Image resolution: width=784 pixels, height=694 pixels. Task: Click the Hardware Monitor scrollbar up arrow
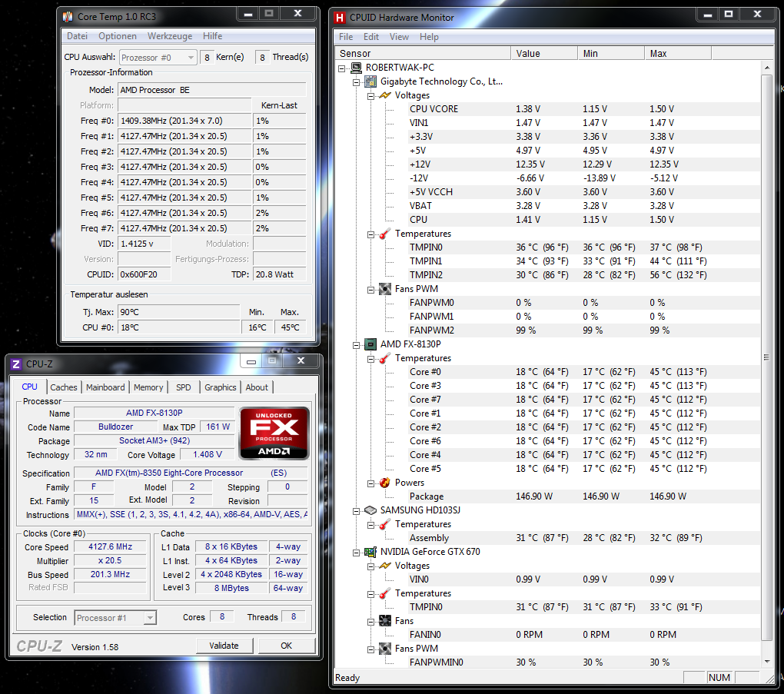click(x=767, y=67)
